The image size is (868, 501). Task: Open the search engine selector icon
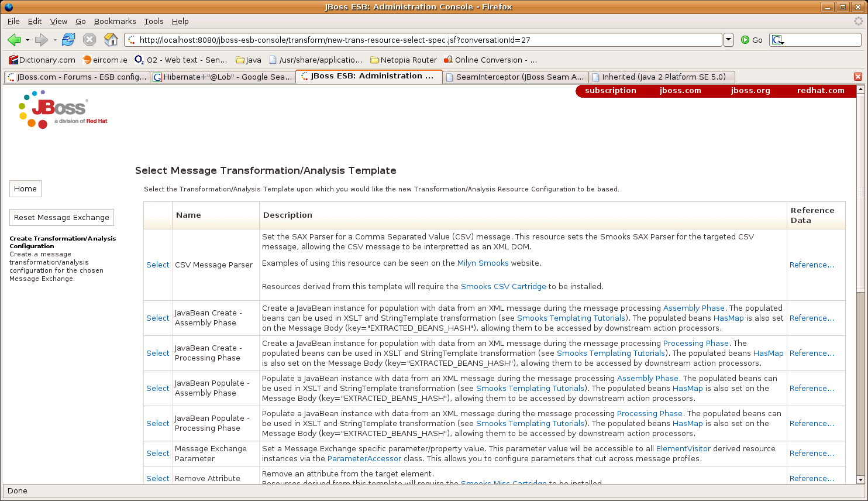pos(778,40)
